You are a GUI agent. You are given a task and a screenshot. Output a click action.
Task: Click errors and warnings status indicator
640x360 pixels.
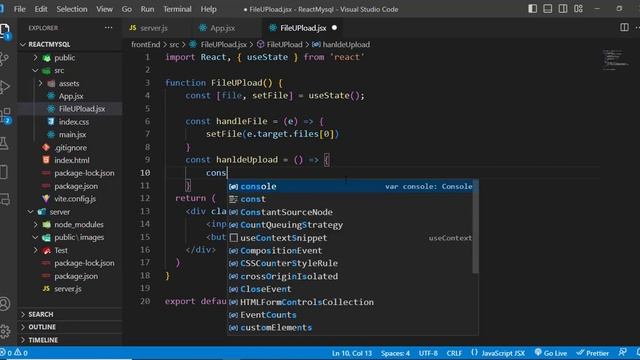coord(14,353)
